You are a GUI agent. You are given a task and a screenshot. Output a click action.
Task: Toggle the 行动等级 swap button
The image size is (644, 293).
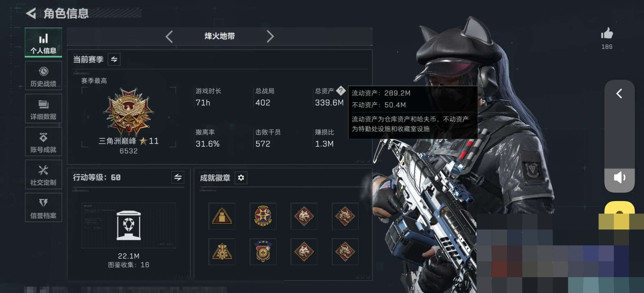click(x=178, y=177)
